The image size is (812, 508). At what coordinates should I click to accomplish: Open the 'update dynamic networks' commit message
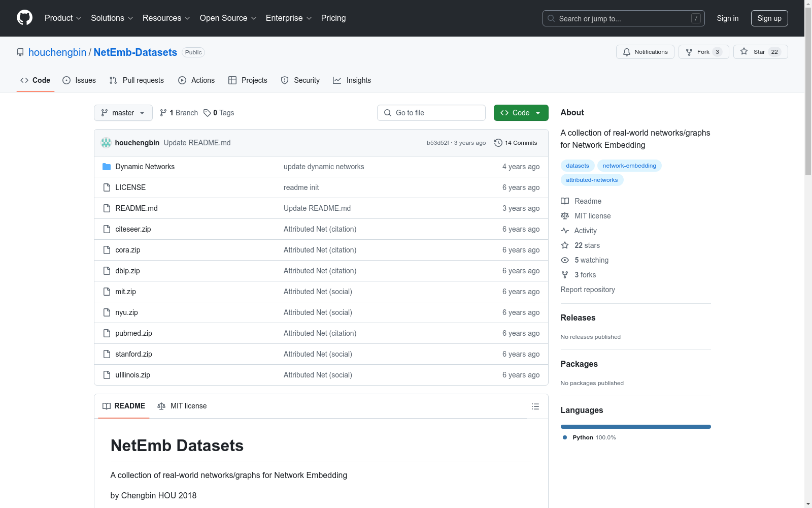[x=324, y=167]
